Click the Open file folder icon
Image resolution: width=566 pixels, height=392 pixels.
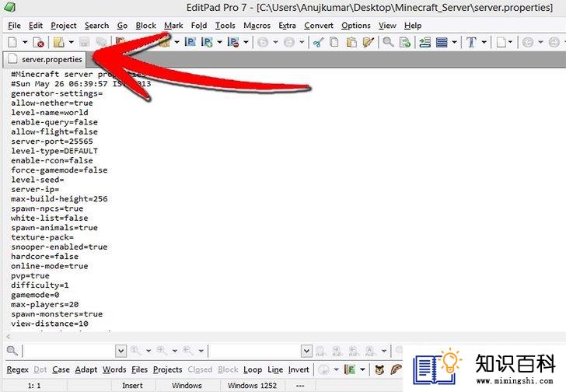[x=59, y=42]
